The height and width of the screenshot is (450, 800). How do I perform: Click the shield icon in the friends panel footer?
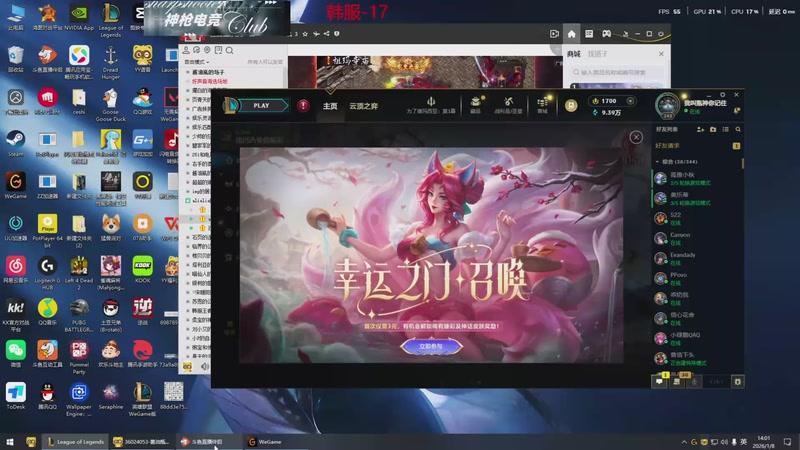[x=737, y=381]
